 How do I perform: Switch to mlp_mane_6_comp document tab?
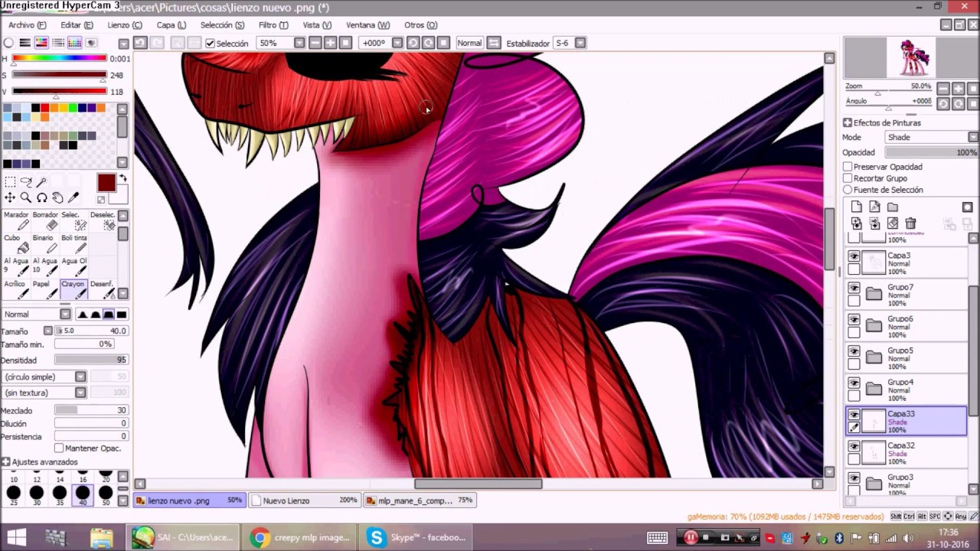[420, 500]
